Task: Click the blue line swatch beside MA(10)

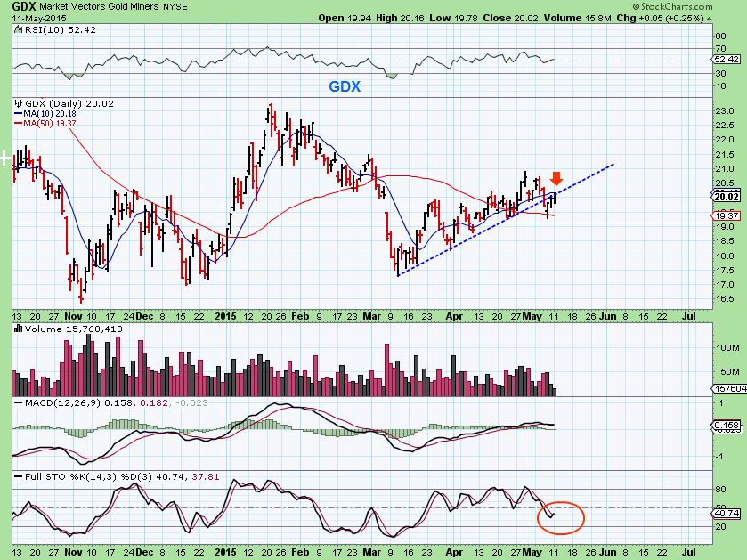Action: [19, 114]
